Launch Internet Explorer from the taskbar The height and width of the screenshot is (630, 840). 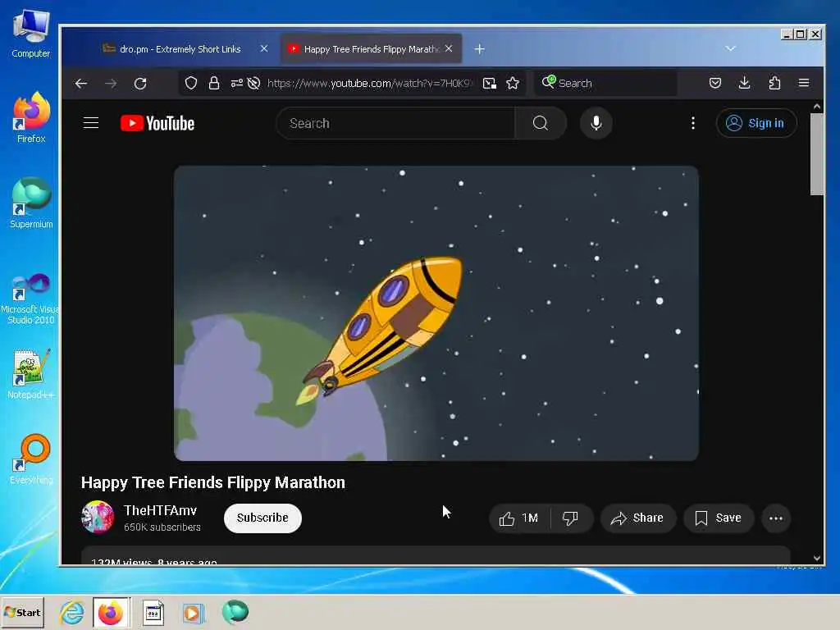coord(72,612)
